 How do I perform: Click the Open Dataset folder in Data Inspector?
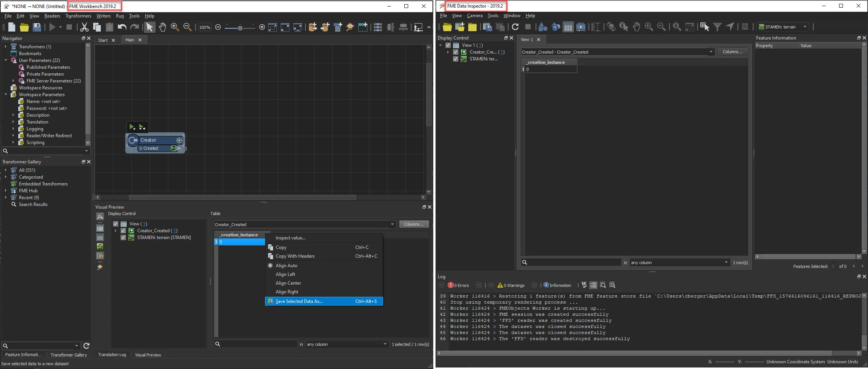coord(447,27)
